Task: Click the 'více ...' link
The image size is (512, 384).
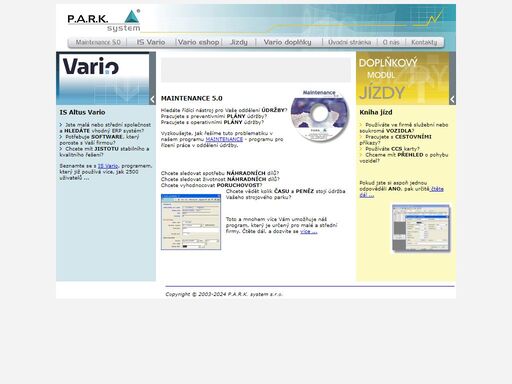Action: point(308,231)
